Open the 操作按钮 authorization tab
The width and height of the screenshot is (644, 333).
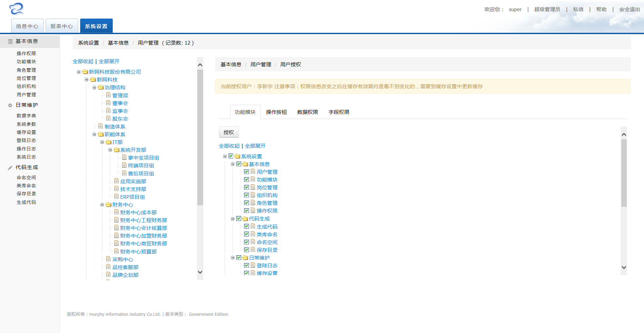pyautogui.click(x=276, y=112)
